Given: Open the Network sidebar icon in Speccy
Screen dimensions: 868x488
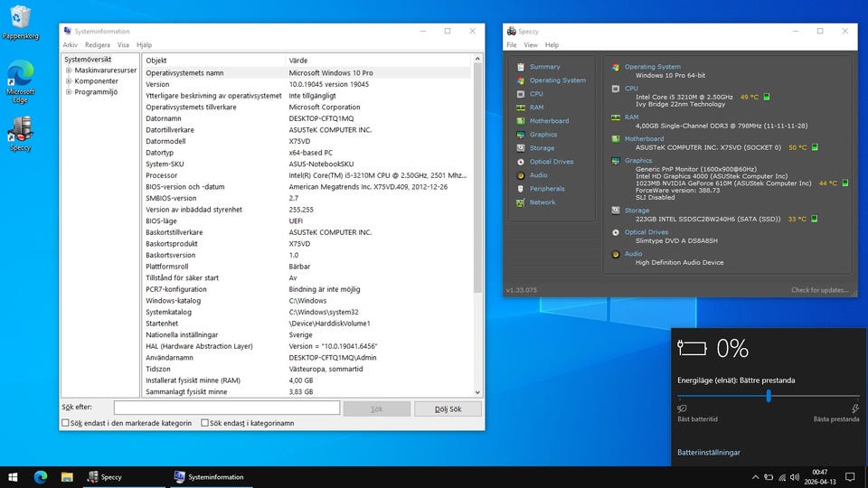Looking at the screenshot, I should pyautogui.click(x=521, y=202).
